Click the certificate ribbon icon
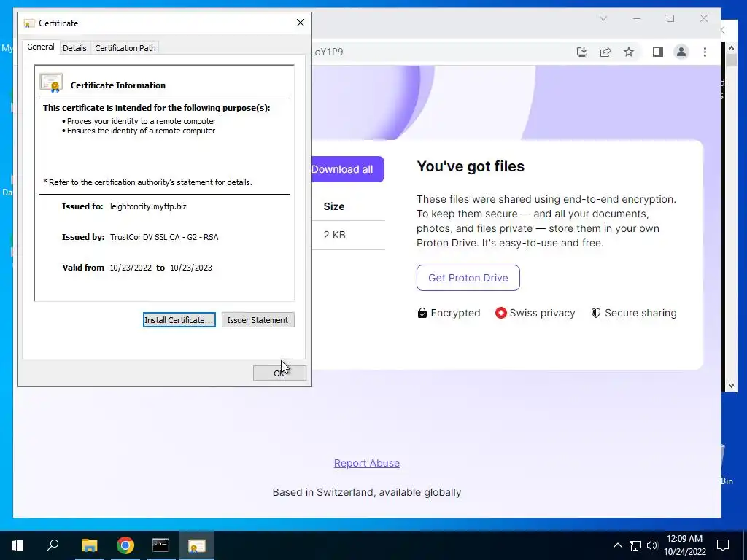The height and width of the screenshot is (560, 747). (x=52, y=83)
